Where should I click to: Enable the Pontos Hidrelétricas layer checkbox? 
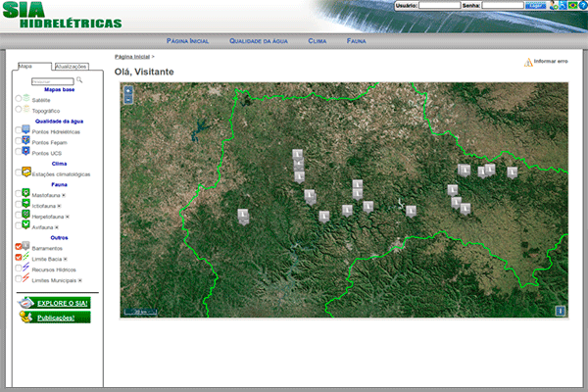coord(17,130)
